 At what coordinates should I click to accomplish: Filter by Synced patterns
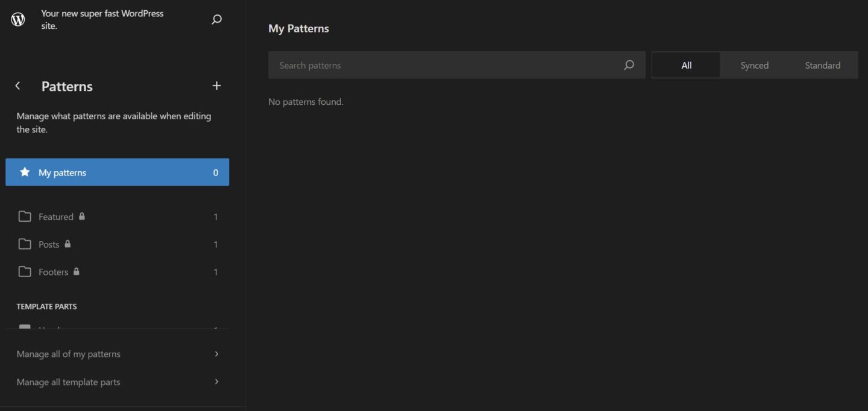pos(754,65)
